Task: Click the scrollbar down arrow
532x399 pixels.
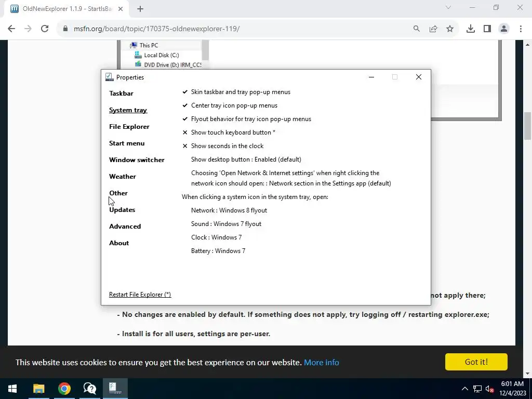Action: coord(528,374)
